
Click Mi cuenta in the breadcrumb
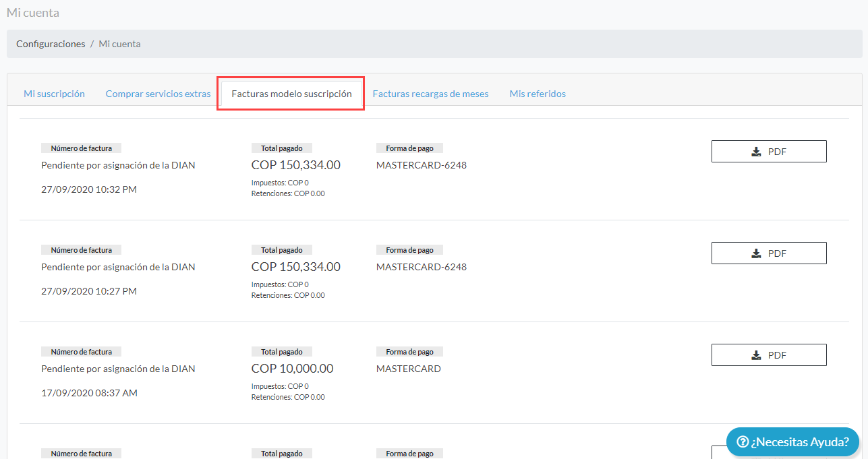point(119,44)
